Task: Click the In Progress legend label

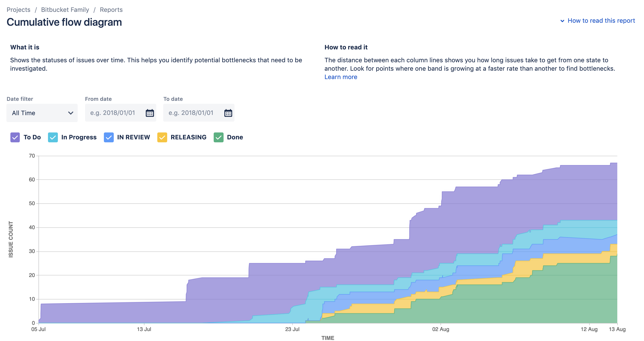Action: [x=79, y=137]
